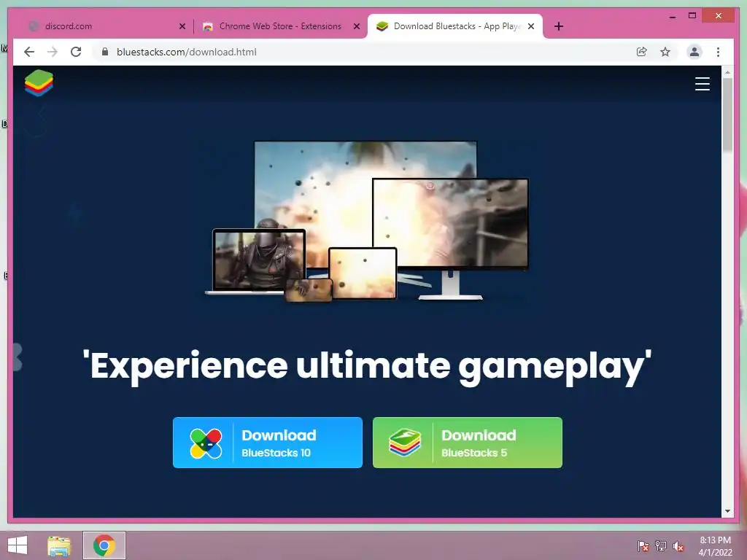Open the Chrome profile avatar

pos(694,52)
